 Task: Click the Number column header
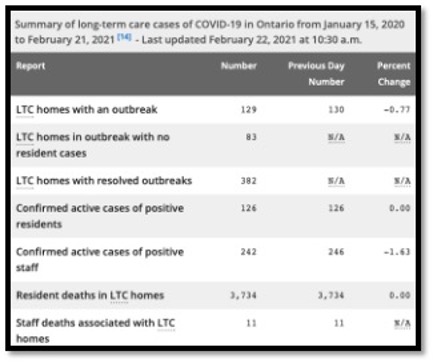point(239,66)
